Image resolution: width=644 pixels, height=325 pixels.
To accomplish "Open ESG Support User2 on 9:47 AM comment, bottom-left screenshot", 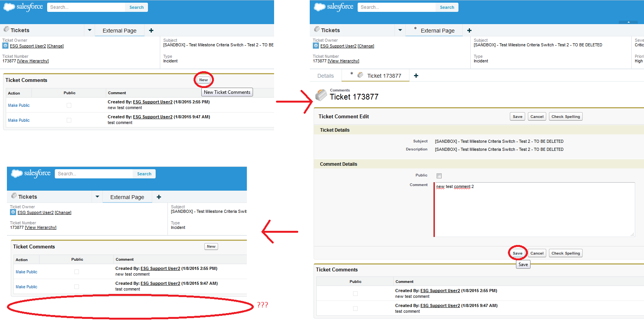I will (160, 283).
